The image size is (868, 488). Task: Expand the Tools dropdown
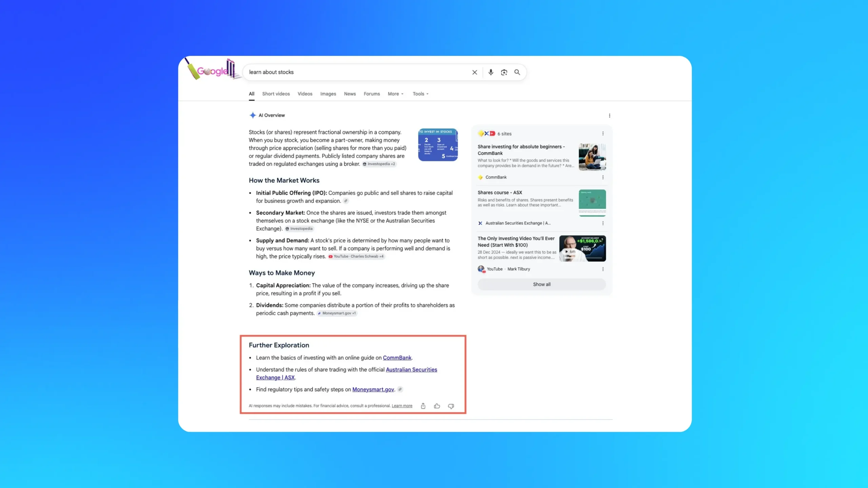point(420,94)
